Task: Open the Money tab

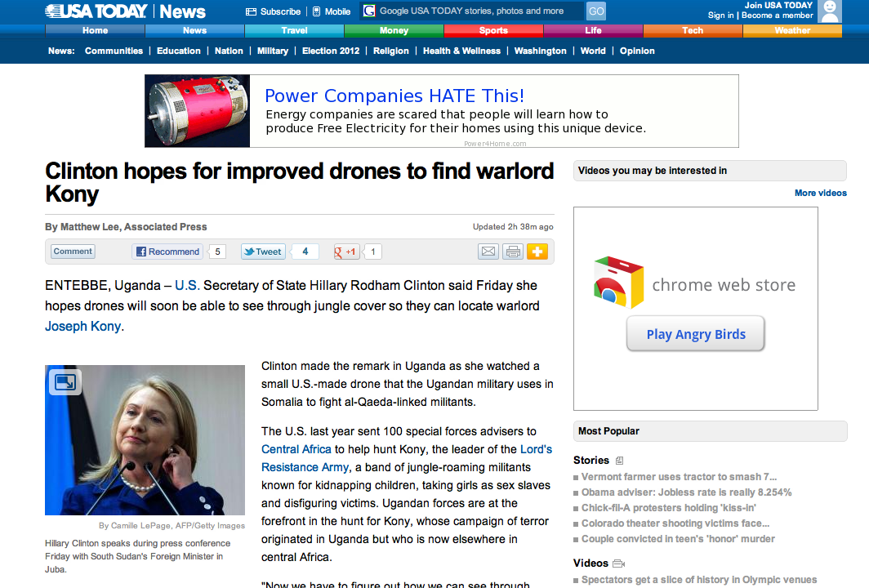Action: [x=394, y=30]
